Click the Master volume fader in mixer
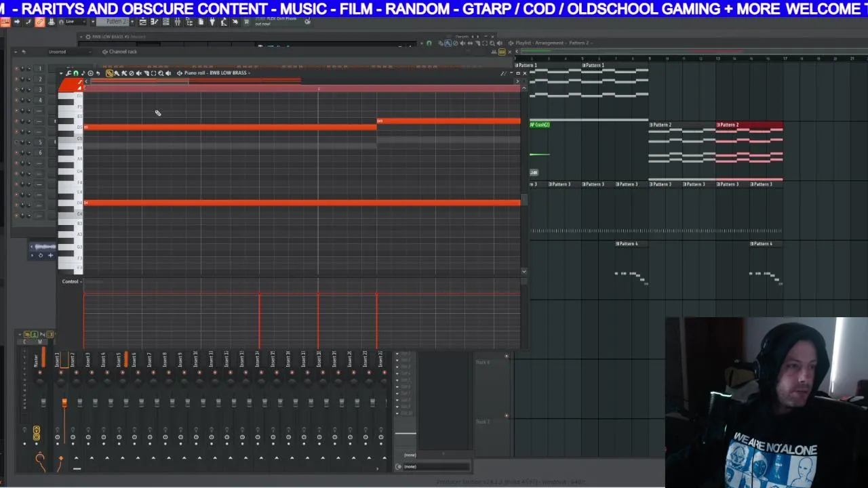The width and height of the screenshot is (868, 488). tap(43, 402)
